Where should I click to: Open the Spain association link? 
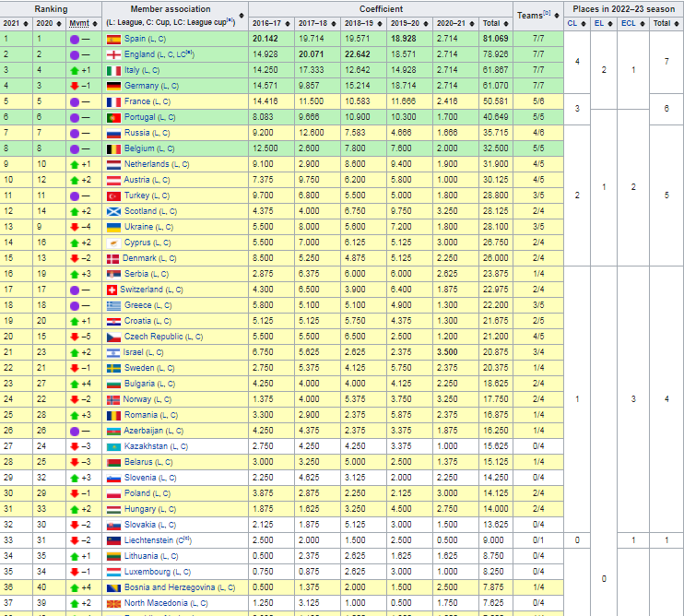135,39
